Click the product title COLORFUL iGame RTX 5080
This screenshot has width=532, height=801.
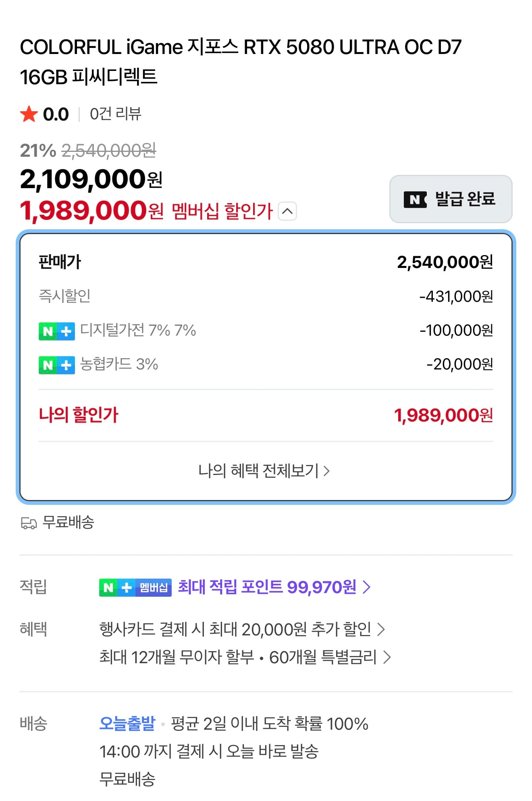[x=241, y=62]
